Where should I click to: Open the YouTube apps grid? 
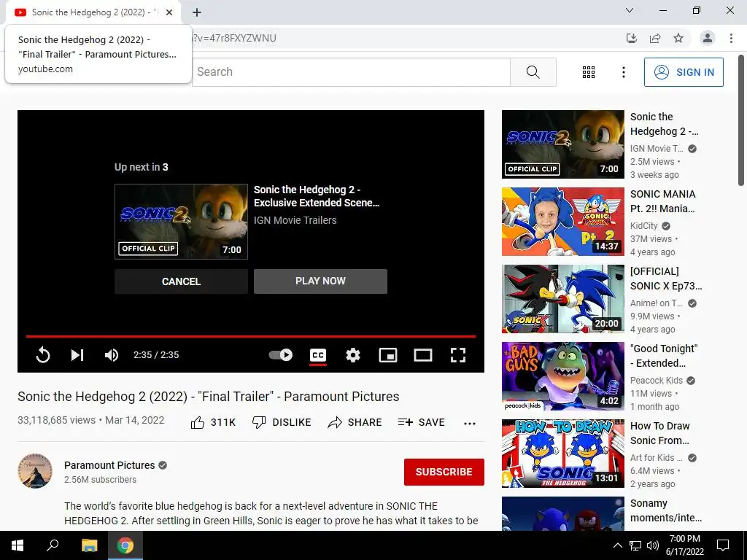589,72
